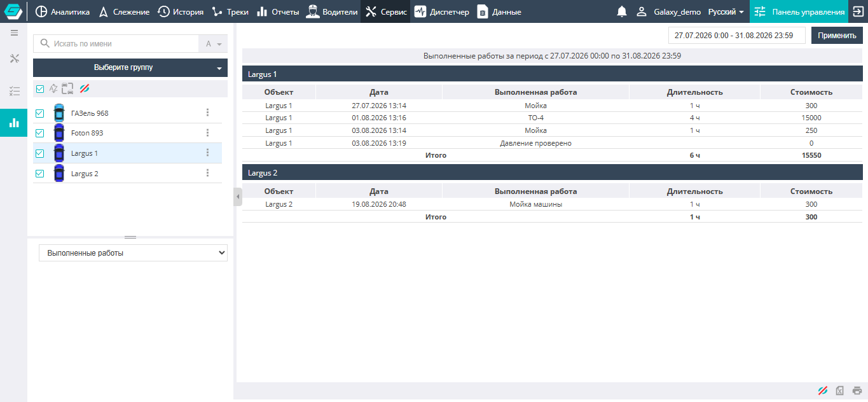Image resolution: width=868 pixels, height=402 pixels.
Task: Open the "Выберите группу" group dropdown
Action: click(130, 67)
